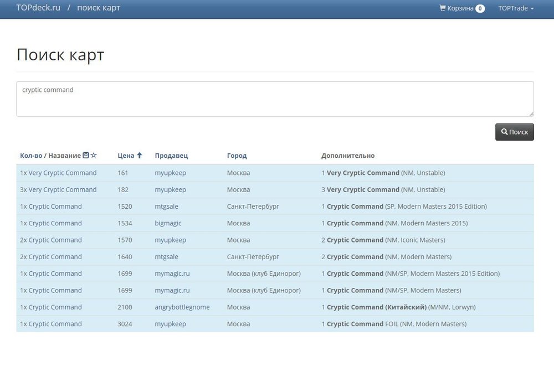Select the 3x Very Cryptic Command row
This screenshot has width=554, height=392.
[x=58, y=189]
